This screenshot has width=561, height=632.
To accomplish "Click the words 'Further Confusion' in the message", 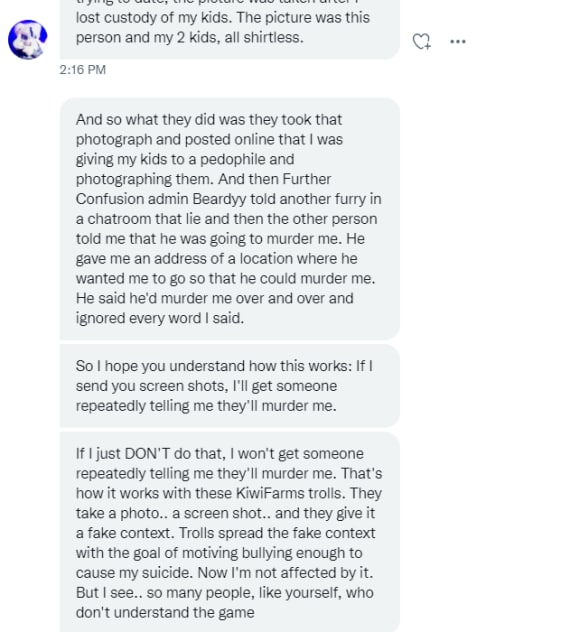I will [204, 189].
